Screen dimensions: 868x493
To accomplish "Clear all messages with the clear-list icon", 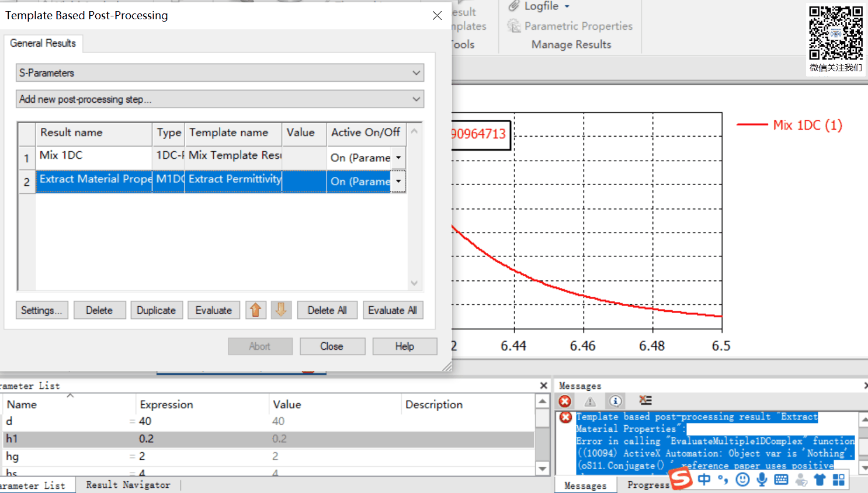I will click(645, 401).
